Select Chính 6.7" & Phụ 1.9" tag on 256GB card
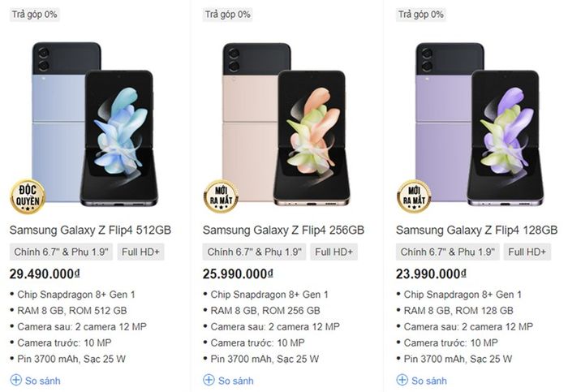568x392 pixels. (x=254, y=252)
